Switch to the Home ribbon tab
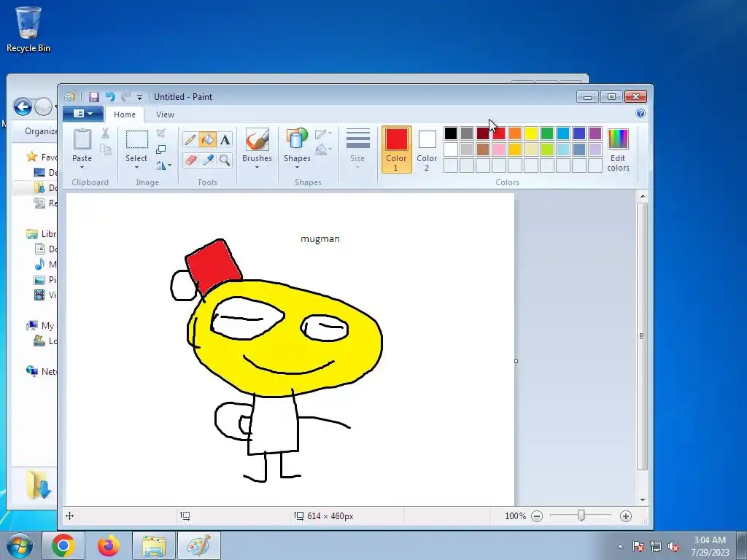The width and height of the screenshot is (747, 560). 124,114
